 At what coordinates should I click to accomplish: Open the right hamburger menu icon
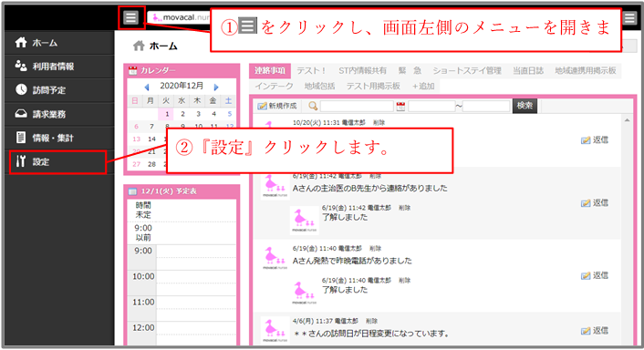pyautogui.click(x=629, y=18)
